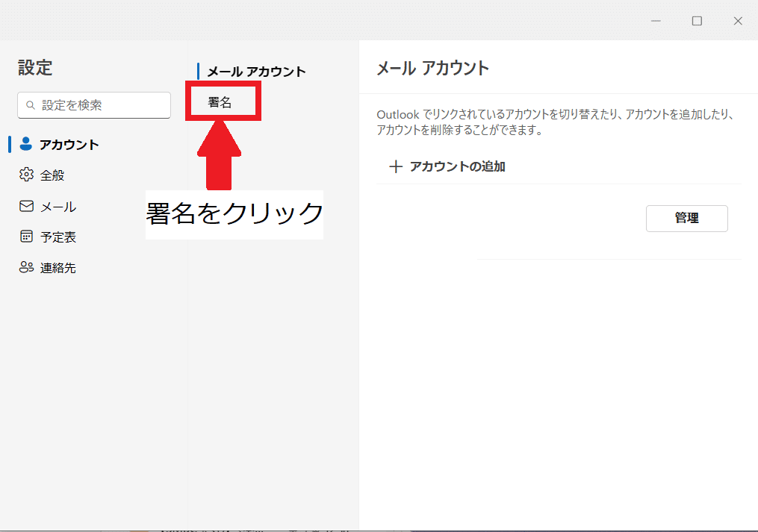Click the calendar icon beside 予定表
Viewport: 758px width, 532px height.
pyautogui.click(x=26, y=237)
